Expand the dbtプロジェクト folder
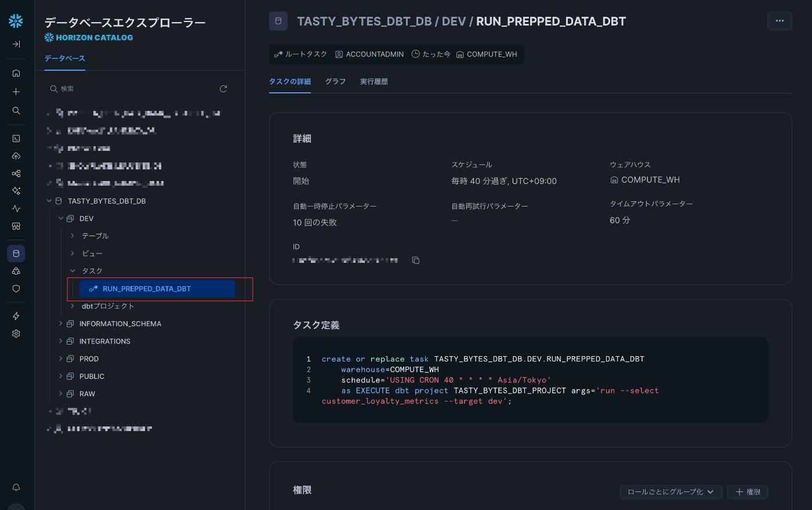This screenshot has width=812, height=510. 72,306
